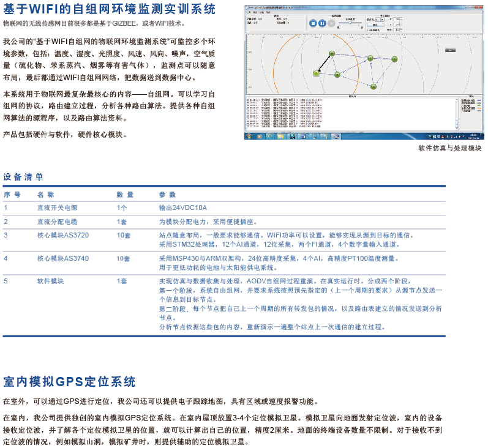Click the blue legend line swatch
The image size is (488, 448).
(x=479, y=100)
